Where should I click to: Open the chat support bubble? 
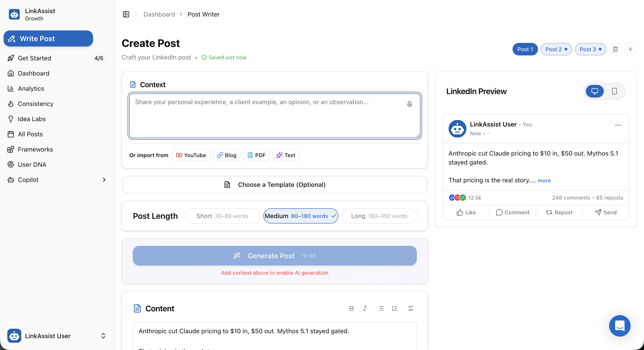point(619,325)
